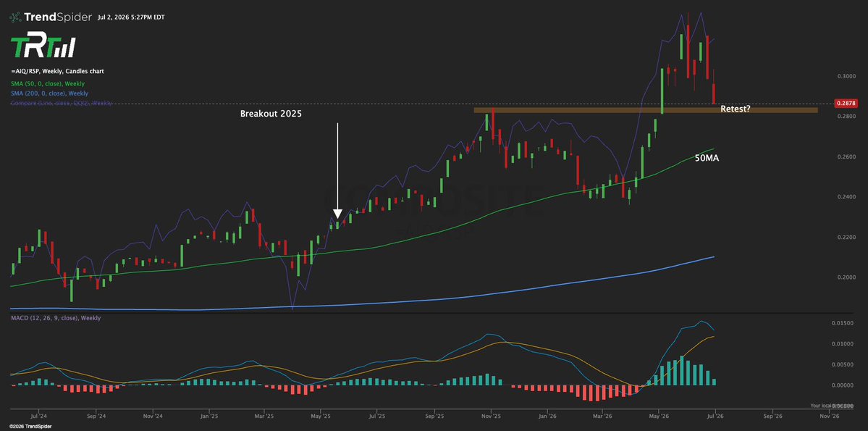Click the Mar '26 date axis label
868x431 pixels.
point(603,415)
